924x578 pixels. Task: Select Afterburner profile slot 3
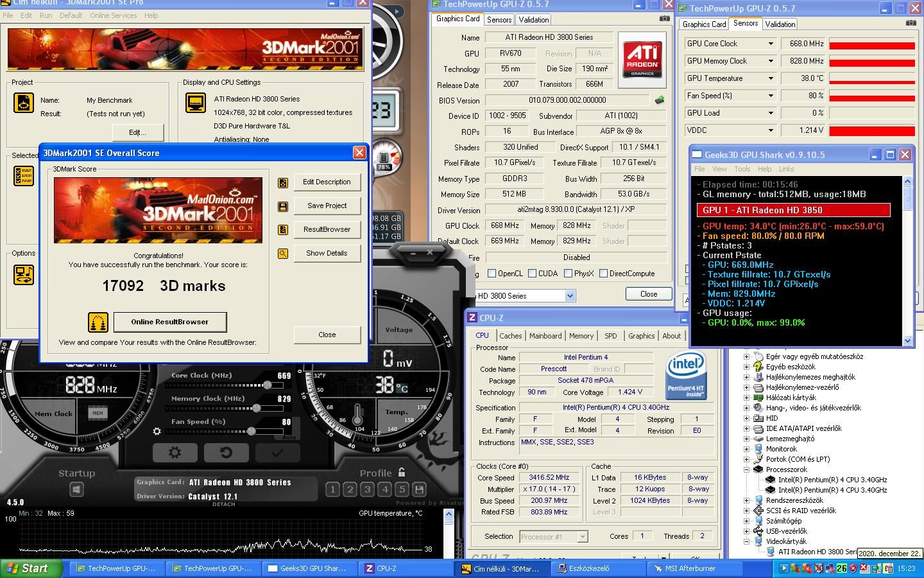pyautogui.click(x=367, y=489)
